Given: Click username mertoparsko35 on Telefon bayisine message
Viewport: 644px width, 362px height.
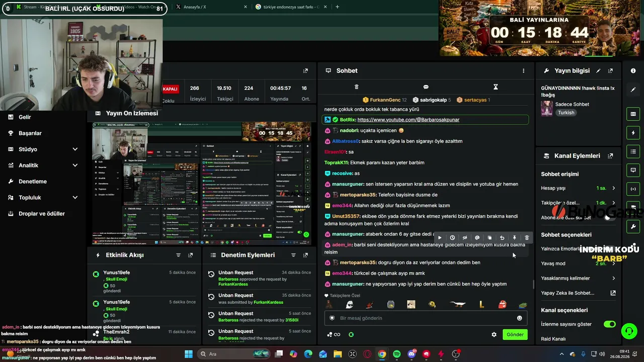Looking at the screenshot, I should click(x=358, y=195).
